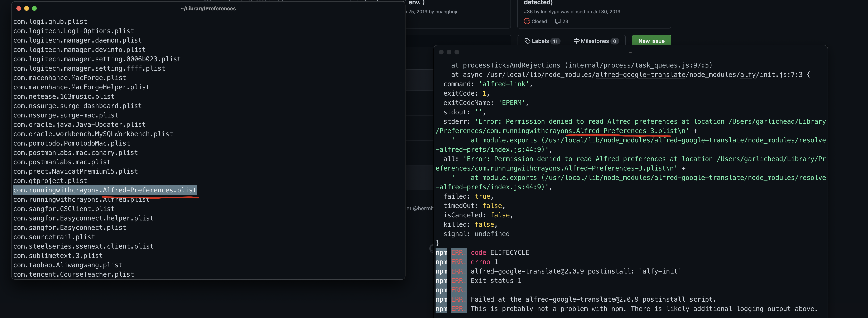Screen dimensions: 868x318
Task: Click com.logitech.manager.devinfo.plist entry
Action: [x=79, y=50]
